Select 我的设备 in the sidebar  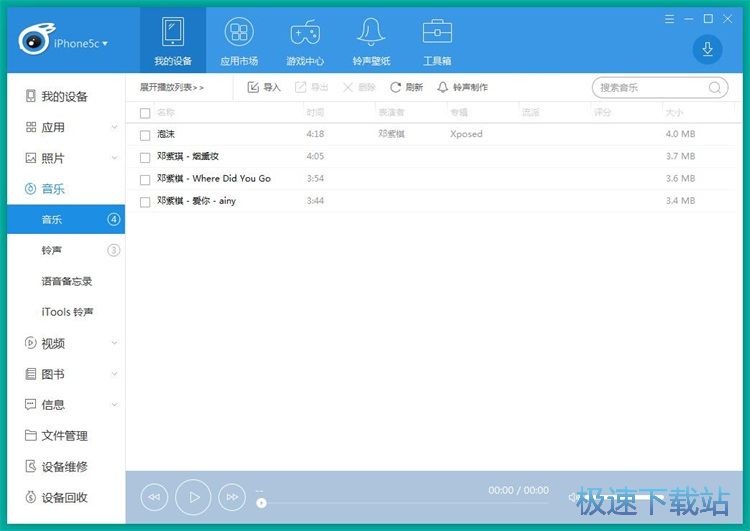57,96
